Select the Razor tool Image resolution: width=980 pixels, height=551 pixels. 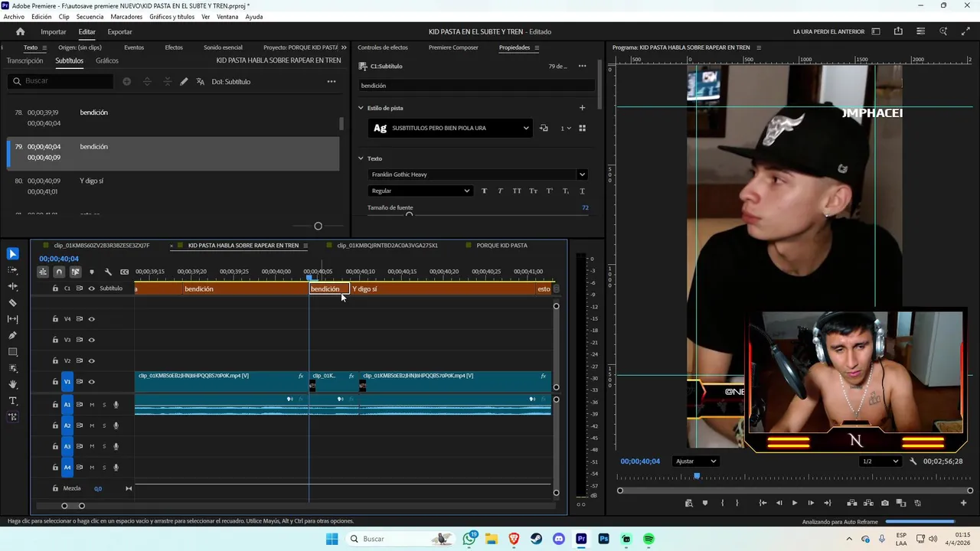[x=12, y=303]
